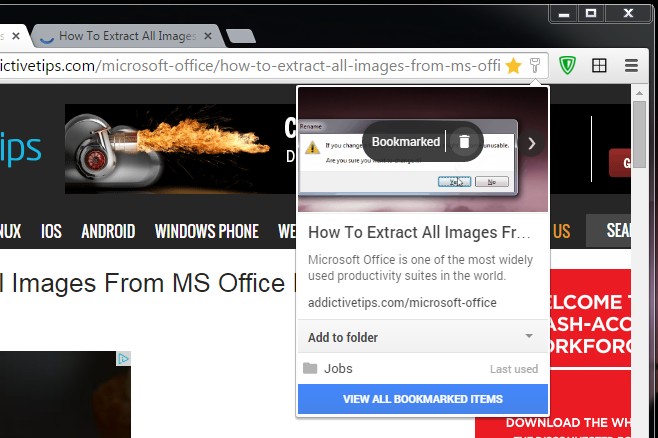The width and height of the screenshot is (658, 438).
Task: Maximize the browser window
Action: point(590,14)
